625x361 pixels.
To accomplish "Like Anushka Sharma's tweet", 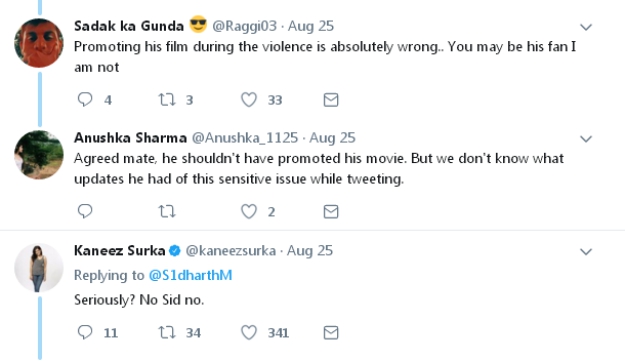I will coord(249,211).
